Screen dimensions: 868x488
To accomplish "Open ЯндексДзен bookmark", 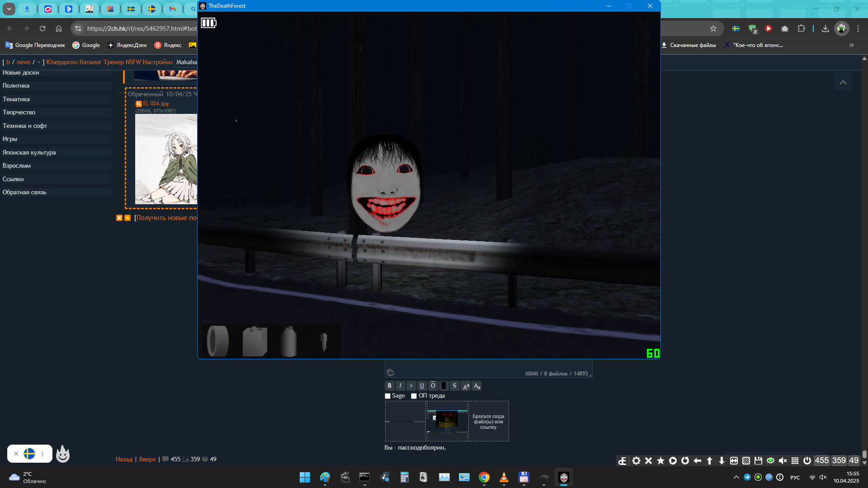I will (127, 45).
